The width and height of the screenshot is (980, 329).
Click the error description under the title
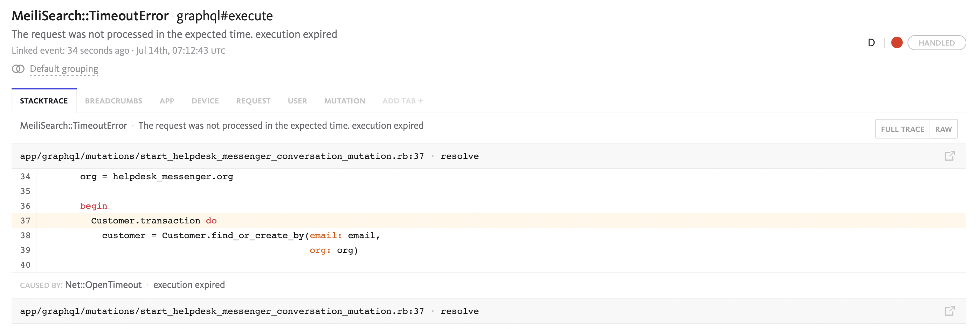[174, 34]
